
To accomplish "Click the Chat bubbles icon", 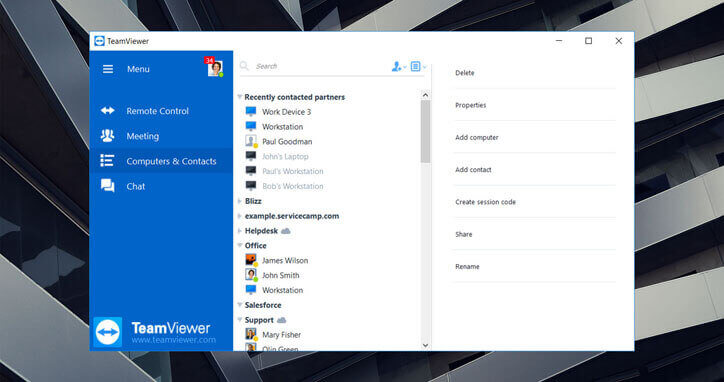I will [108, 186].
